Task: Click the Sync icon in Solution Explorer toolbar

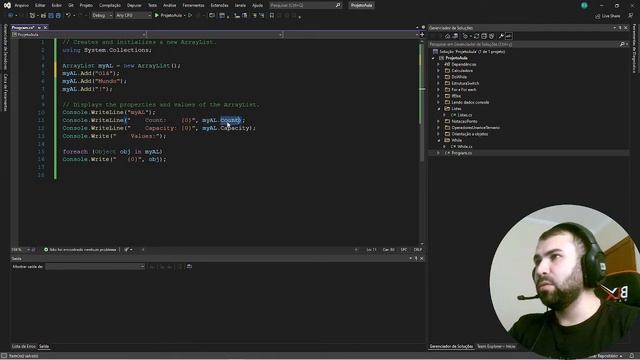Action: pos(476,36)
